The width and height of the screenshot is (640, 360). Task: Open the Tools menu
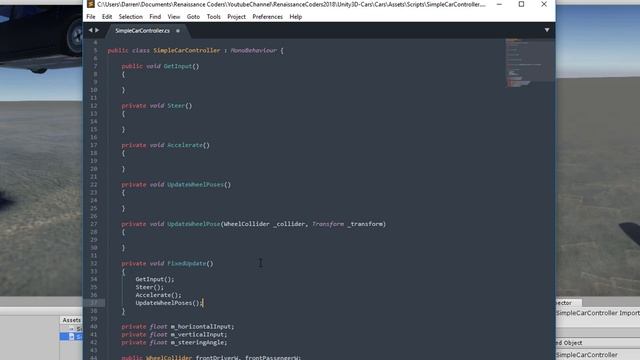213,17
